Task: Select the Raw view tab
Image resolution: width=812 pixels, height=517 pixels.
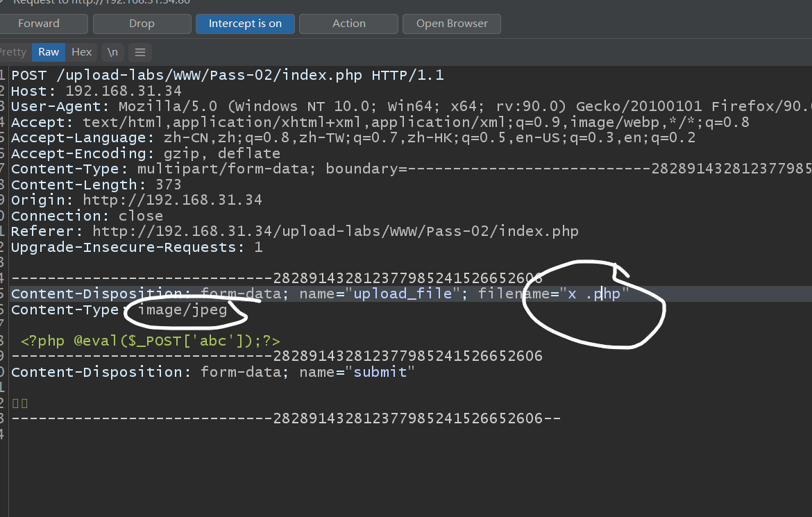Action: (x=49, y=52)
